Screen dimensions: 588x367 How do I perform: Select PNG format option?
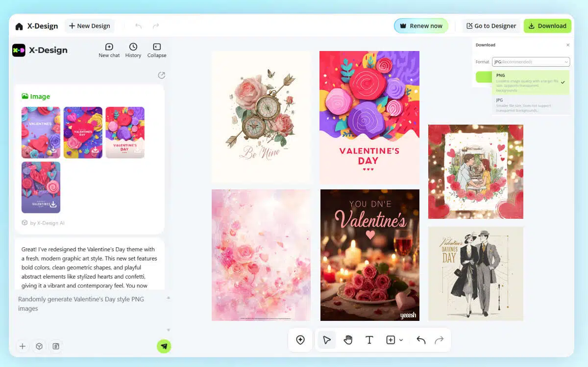(x=530, y=82)
